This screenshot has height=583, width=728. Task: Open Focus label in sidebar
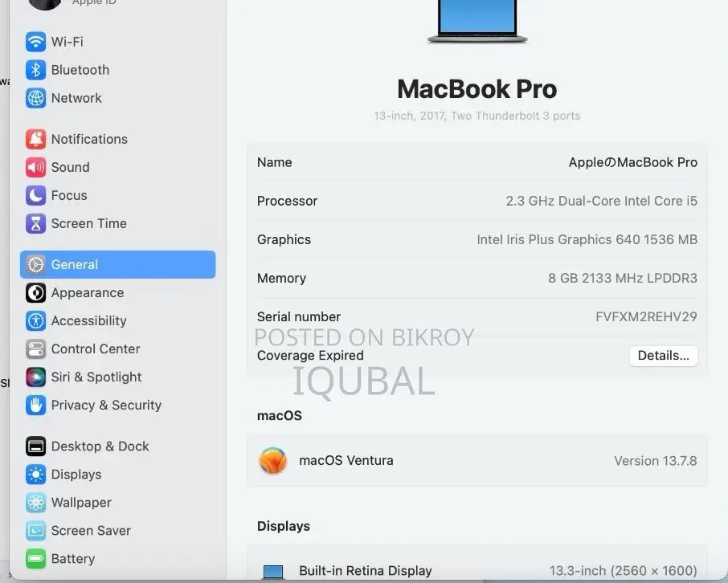point(69,195)
